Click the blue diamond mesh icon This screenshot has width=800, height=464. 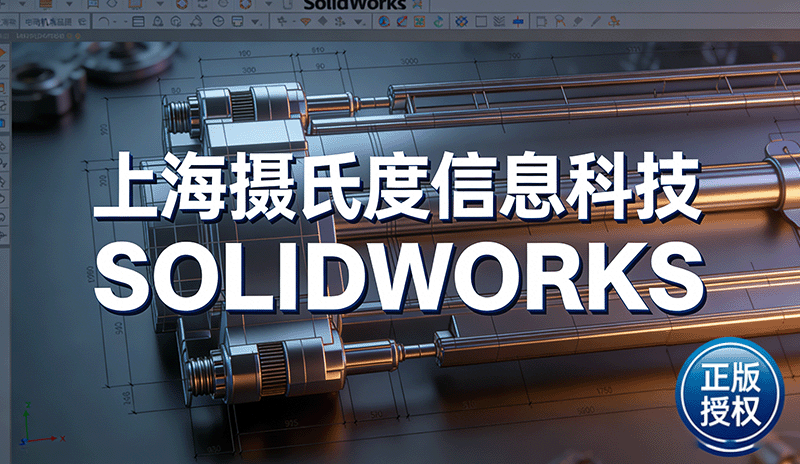(x=461, y=21)
